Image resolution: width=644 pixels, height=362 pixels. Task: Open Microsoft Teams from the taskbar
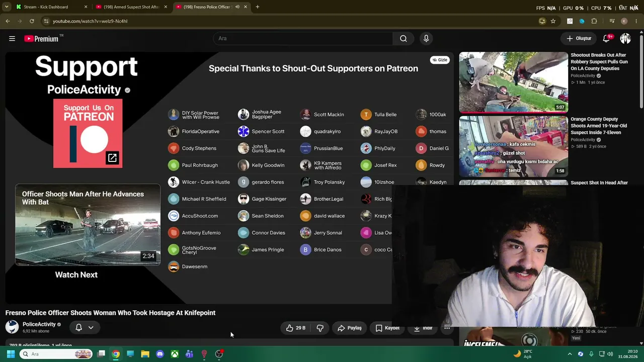(189, 354)
